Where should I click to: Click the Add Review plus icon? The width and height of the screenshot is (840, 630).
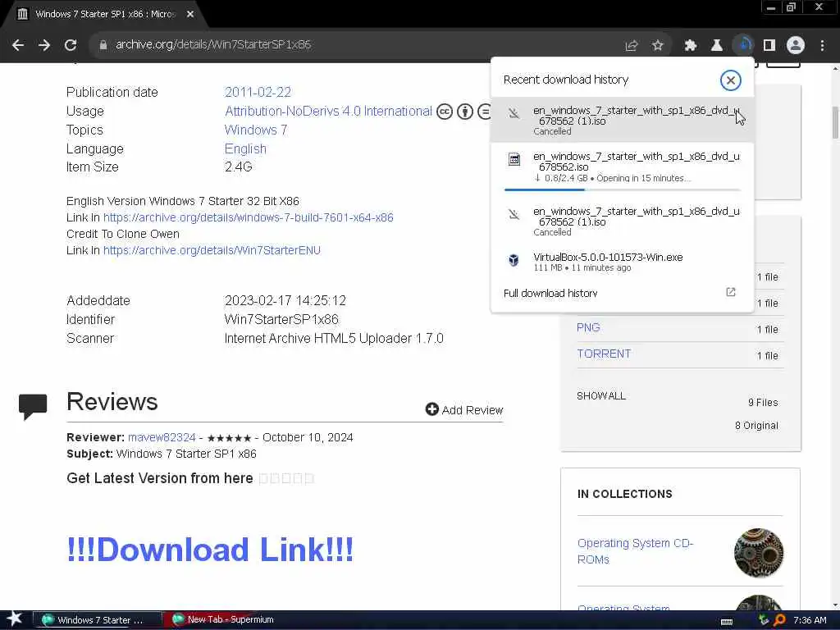431,409
